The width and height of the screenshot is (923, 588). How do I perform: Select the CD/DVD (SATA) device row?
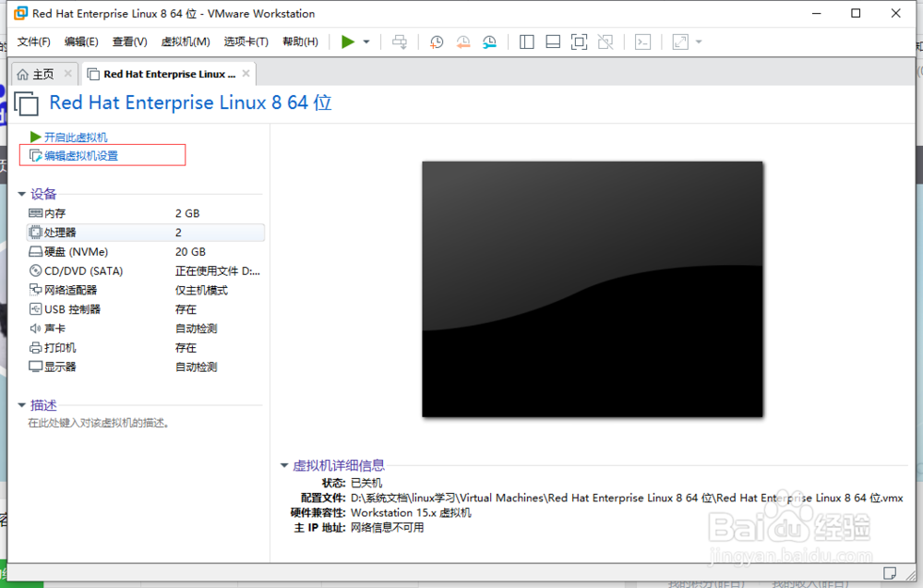pyautogui.click(x=146, y=270)
